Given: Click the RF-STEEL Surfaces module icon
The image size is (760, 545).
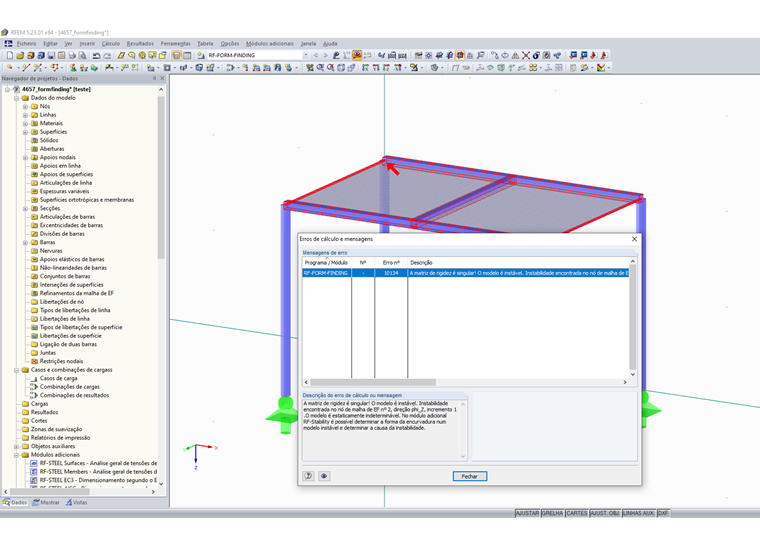Looking at the screenshot, I should click(34, 464).
